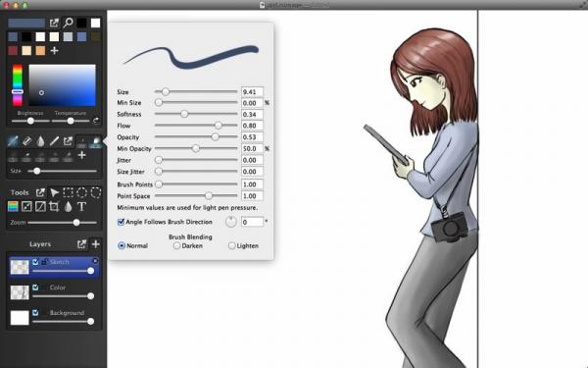588x368 pixels.
Task: Uncheck Angle Follows Brush Direction
Action: click(121, 222)
